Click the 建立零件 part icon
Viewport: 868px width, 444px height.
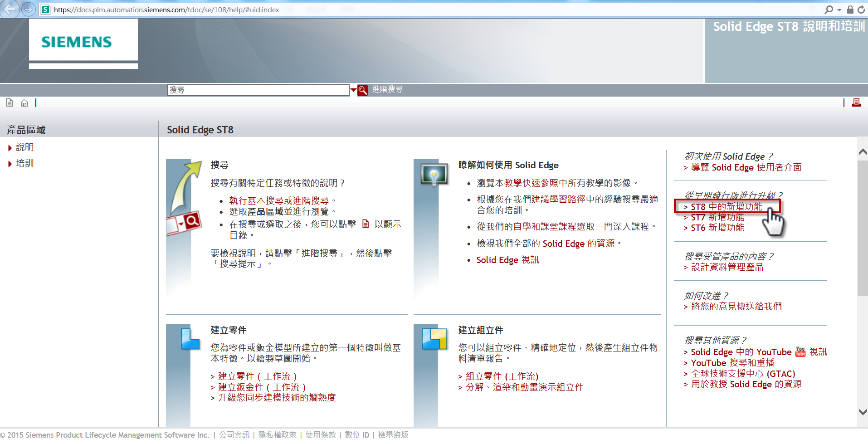coord(190,339)
